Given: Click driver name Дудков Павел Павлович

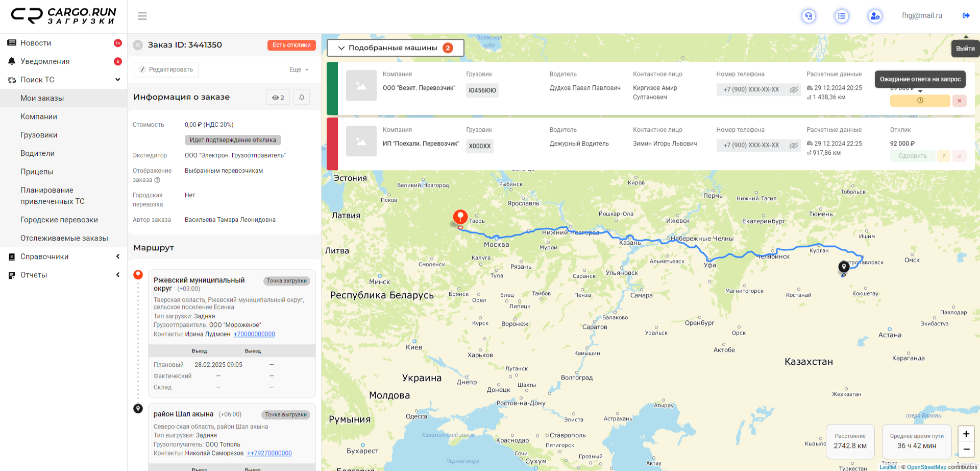Looking at the screenshot, I should [x=585, y=88].
